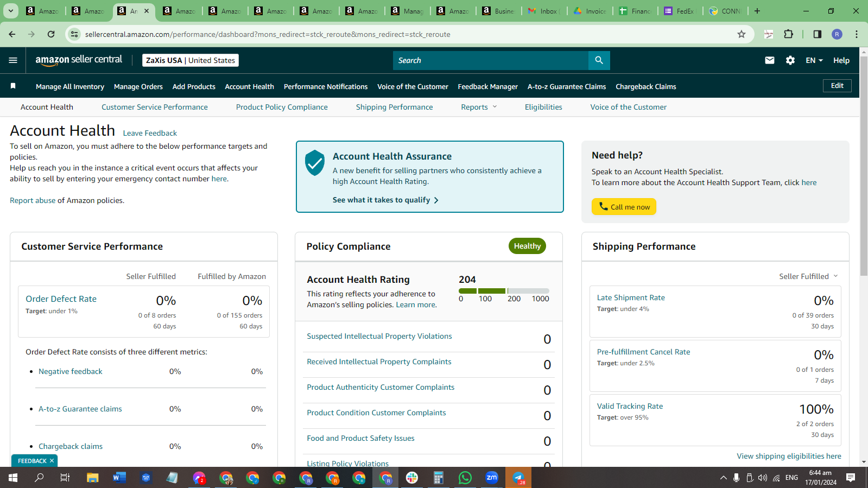Click into the Search input field
Screen dimensions: 868x488
coord(490,60)
